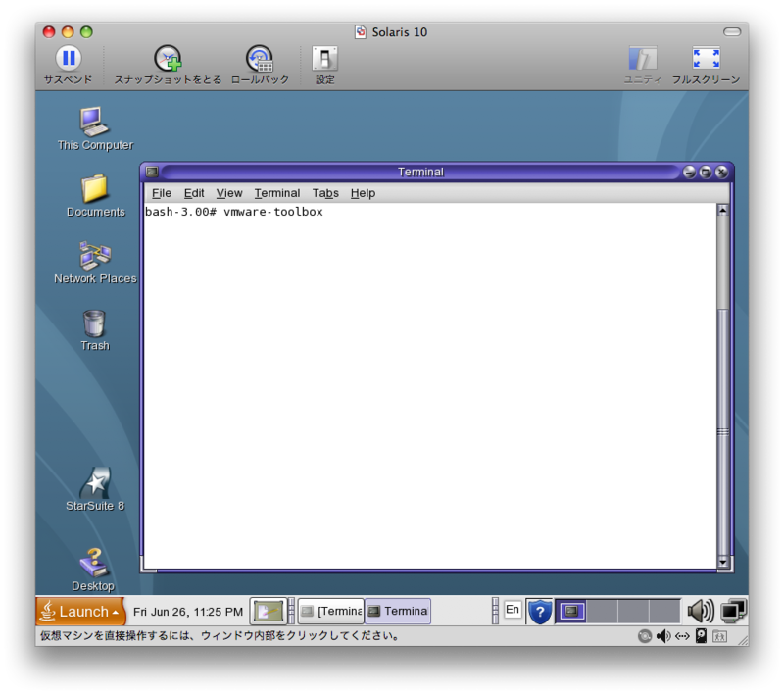Click the show desktop panel icon
Screen dimensions: 784x695
click(269, 611)
